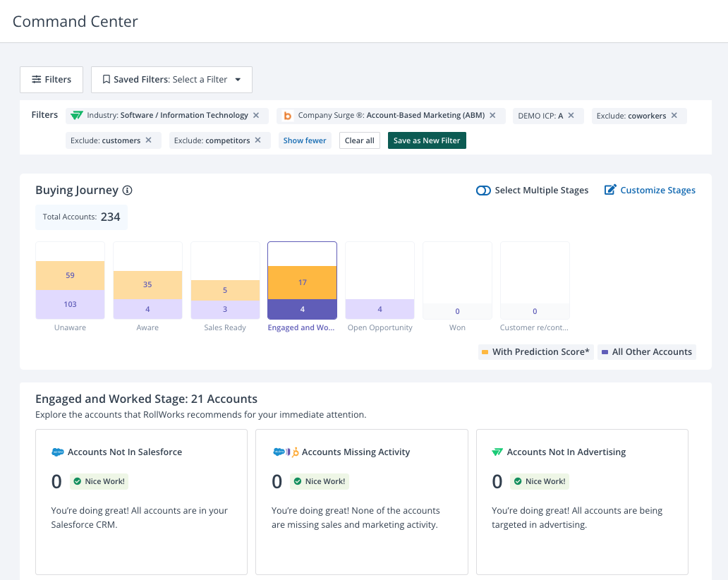Toggle With Prediction Score legend
Image resolution: width=728 pixels, height=580 pixels.
pyautogui.click(x=535, y=351)
